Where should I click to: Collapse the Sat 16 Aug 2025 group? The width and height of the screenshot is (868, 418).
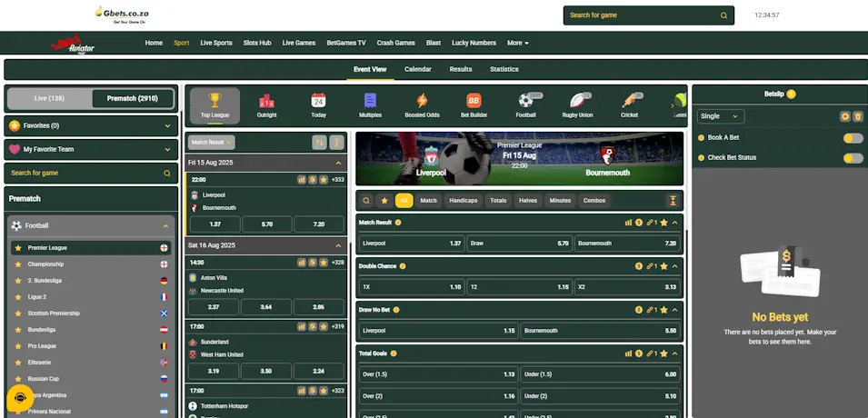pos(338,245)
